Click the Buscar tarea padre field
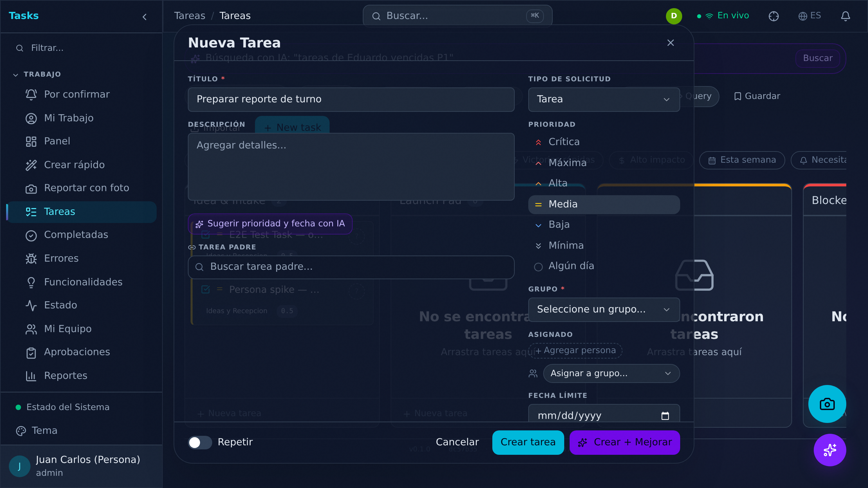The width and height of the screenshot is (868, 488). [351, 267]
